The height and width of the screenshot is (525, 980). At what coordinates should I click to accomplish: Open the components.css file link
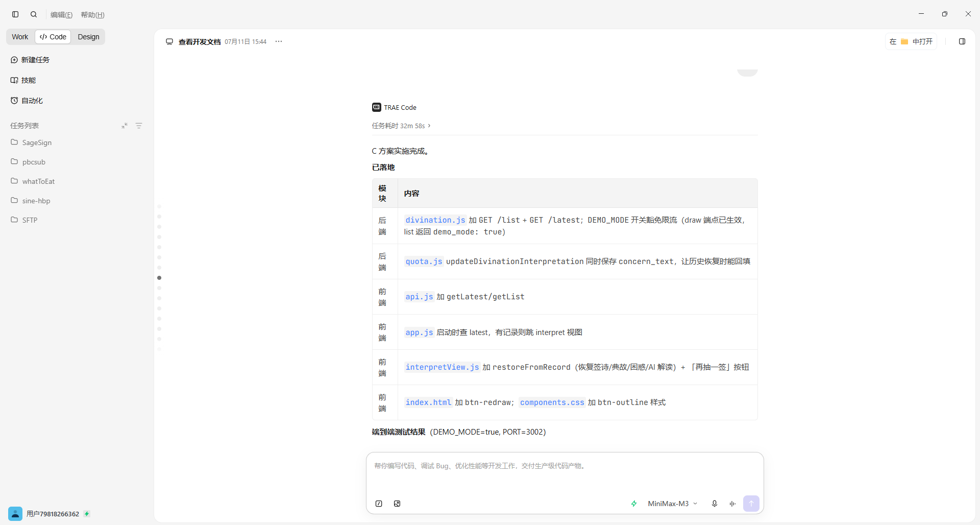tap(552, 402)
